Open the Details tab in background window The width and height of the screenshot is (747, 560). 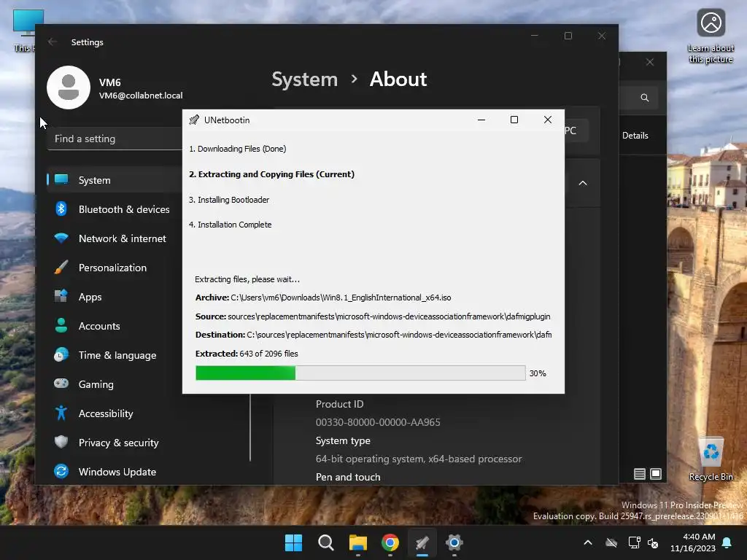[635, 135]
